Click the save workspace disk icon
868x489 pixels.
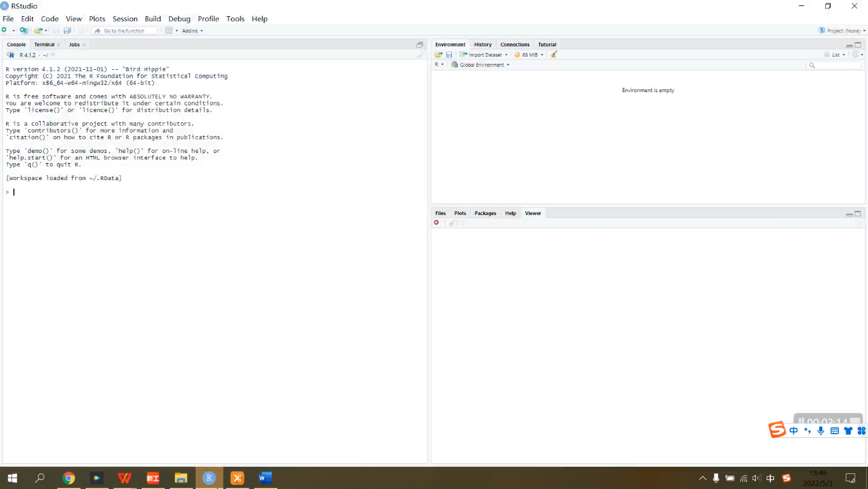(449, 55)
